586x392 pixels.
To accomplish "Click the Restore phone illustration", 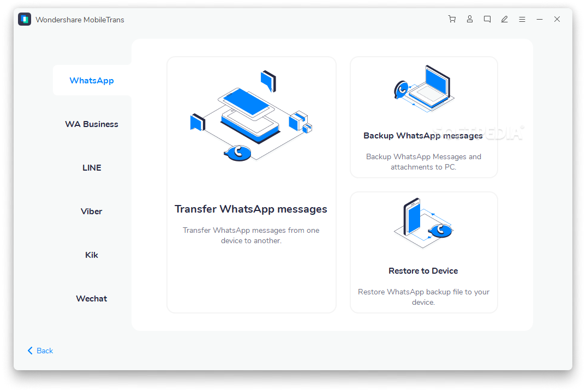I will point(423,223).
